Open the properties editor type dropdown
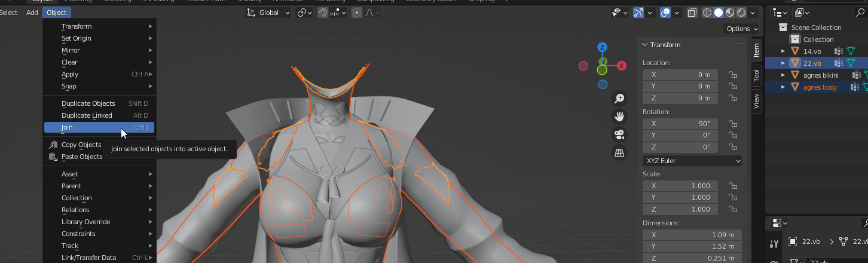This screenshot has height=263, width=868. tap(779, 223)
